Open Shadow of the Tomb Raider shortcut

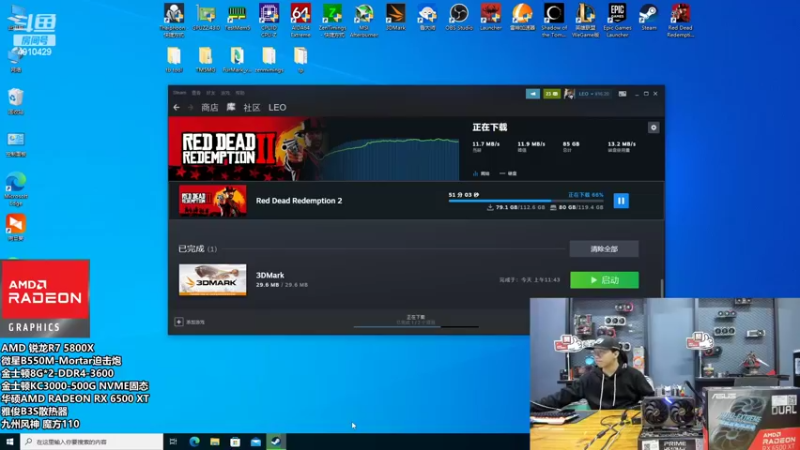click(554, 20)
